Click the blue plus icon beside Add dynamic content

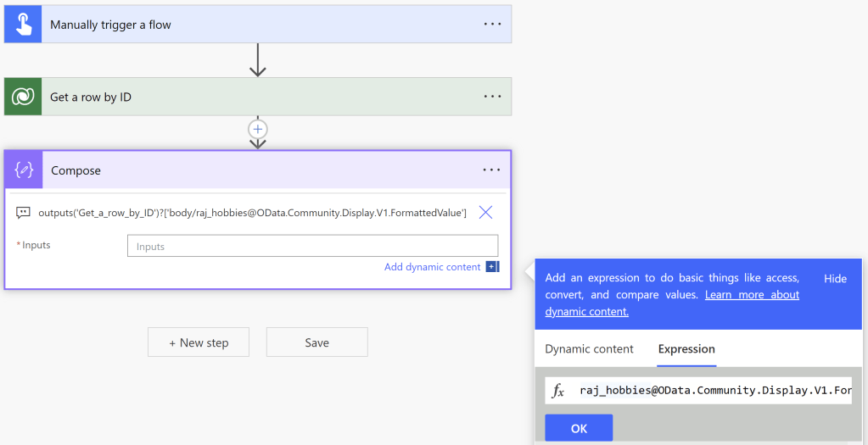point(491,267)
